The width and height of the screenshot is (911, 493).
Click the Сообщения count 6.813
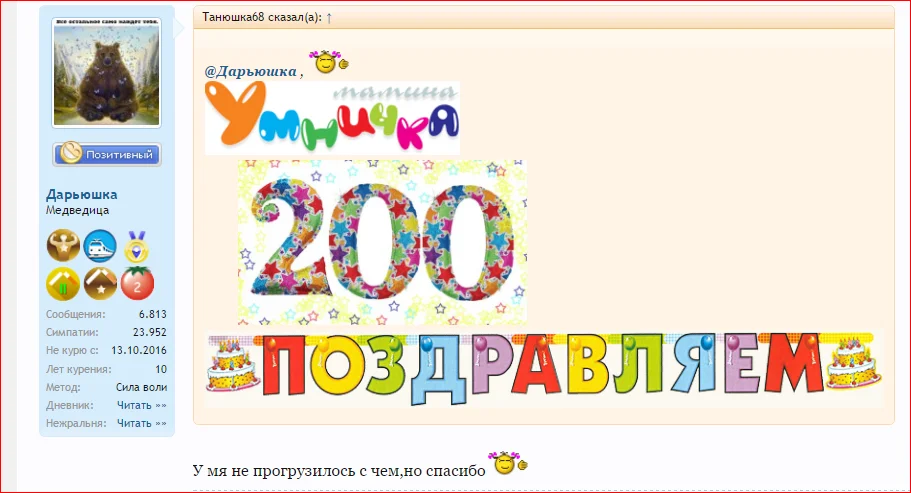(x=152, y=314)
